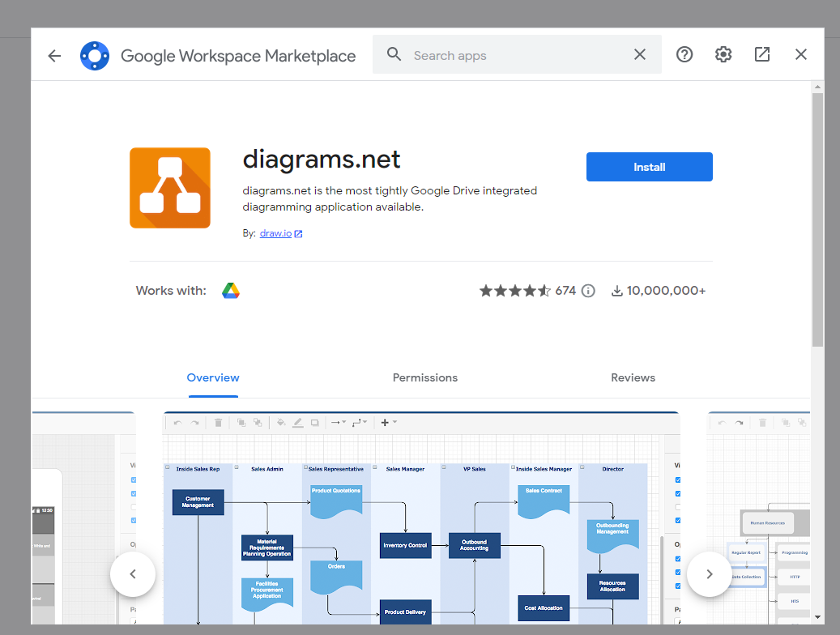Screen dimensions: 840x635
Task: Click the star rating icons
Action: [x=515, y=291]
